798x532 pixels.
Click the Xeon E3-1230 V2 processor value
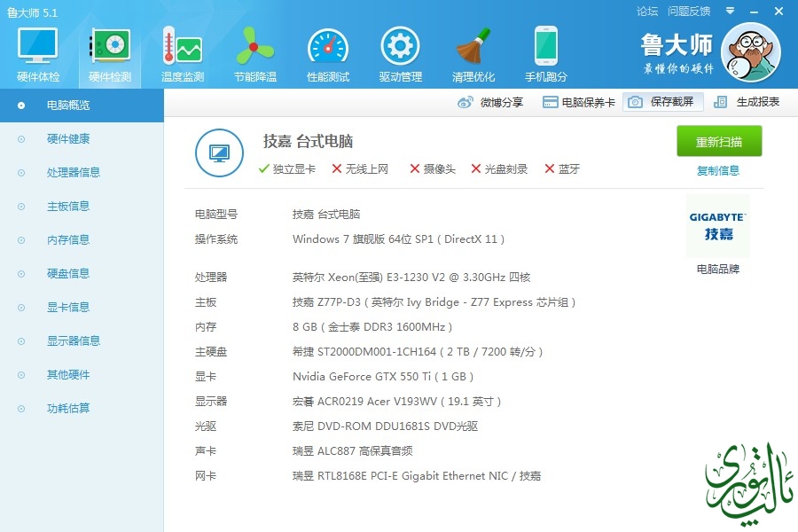click(x=411, y=277)
